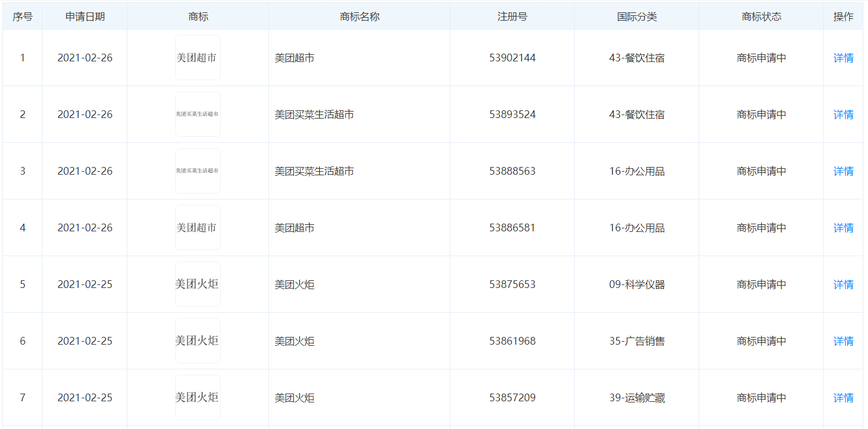This screenshot has height=429, width=868.
Task: Click trademark name 美团火炬 in row 5
Action: [294, 284]
